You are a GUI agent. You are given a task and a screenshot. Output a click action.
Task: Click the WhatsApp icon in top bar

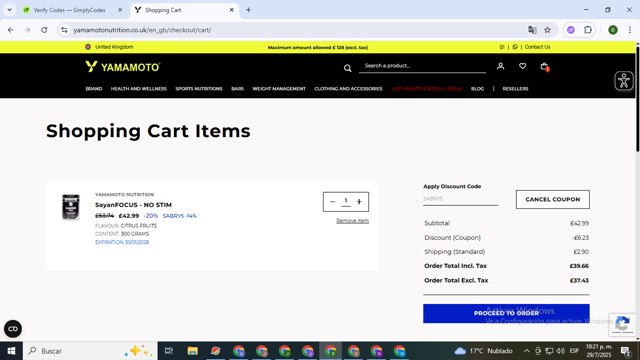point(515,47)
